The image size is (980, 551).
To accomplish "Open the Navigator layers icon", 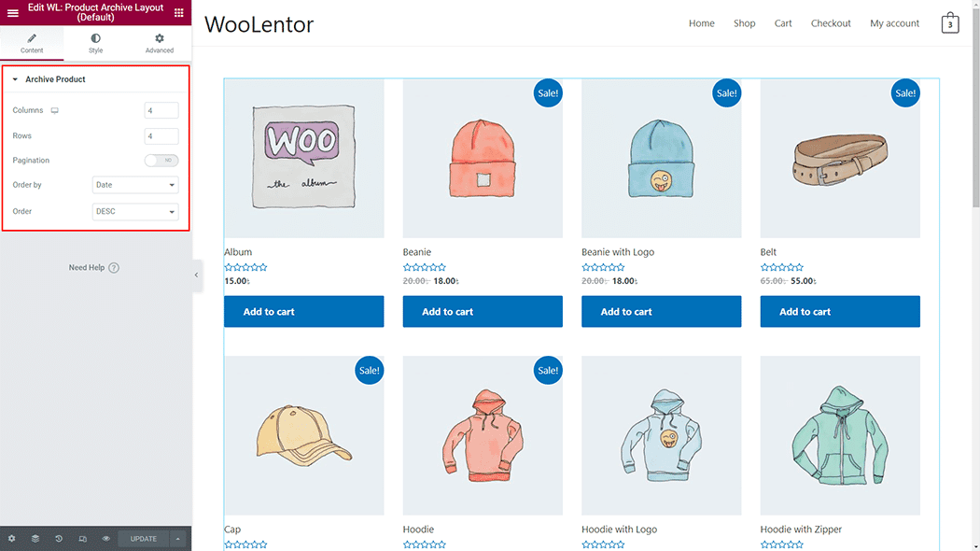I will click(35, 539).
